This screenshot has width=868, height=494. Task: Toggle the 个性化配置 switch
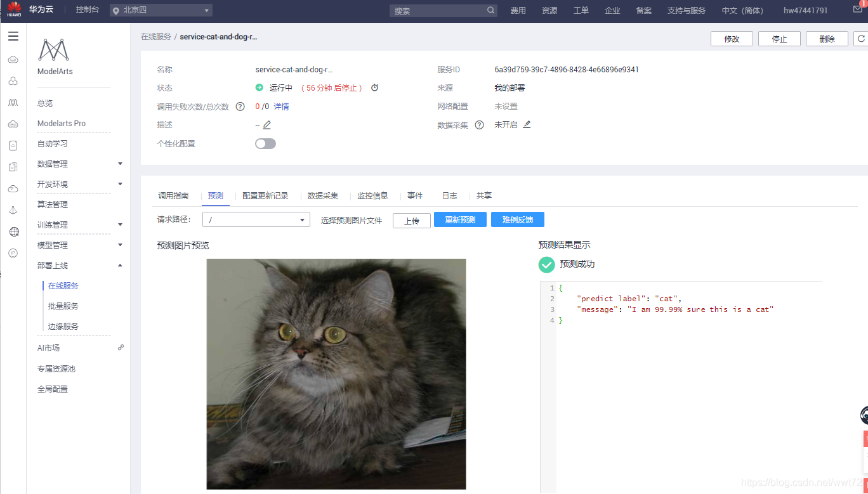coord(265,144)
